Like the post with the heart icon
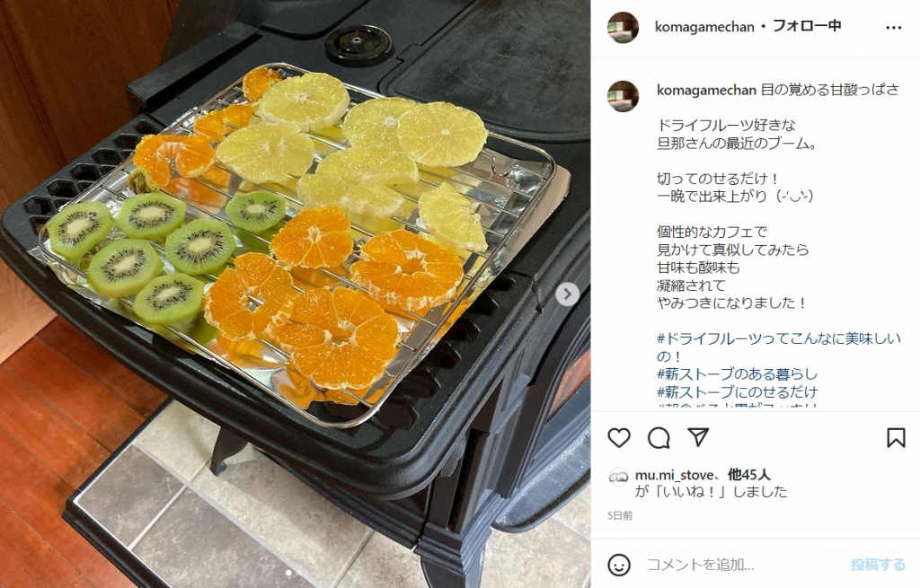The image size is (920, 588). click(x=619, y=438)
